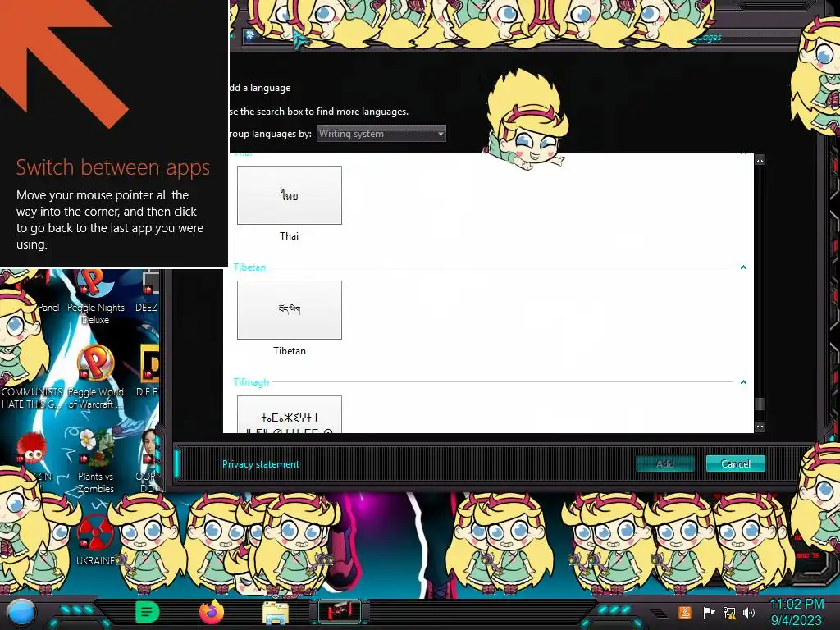
Task: Click the Cancel button
Action: click(736, 464)
